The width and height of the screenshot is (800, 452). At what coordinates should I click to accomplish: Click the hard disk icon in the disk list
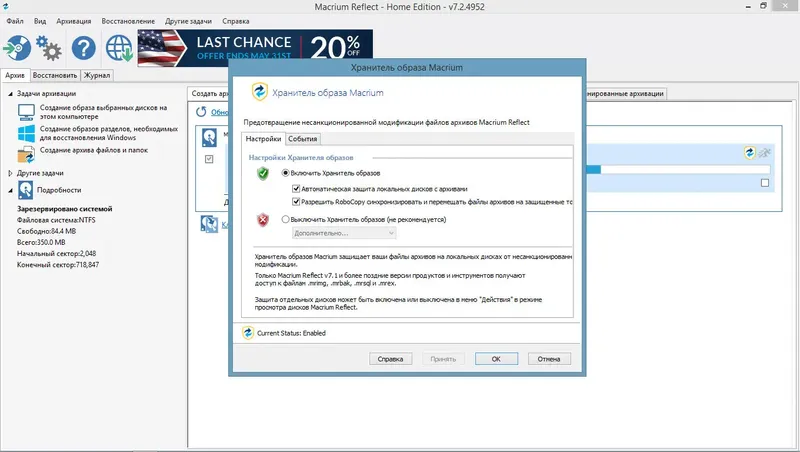click(x=209, y=138)
